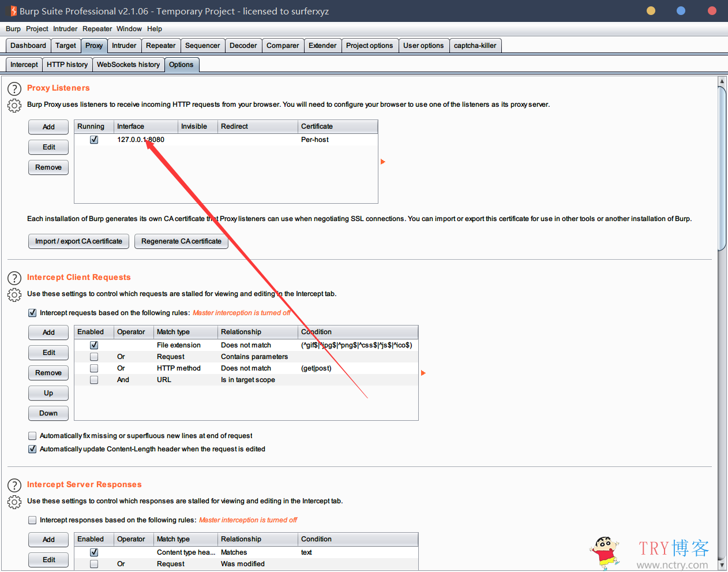Enable the Request Was modified rule checkbox
This screenshot has width=728, height=572.
coord(94,564)
